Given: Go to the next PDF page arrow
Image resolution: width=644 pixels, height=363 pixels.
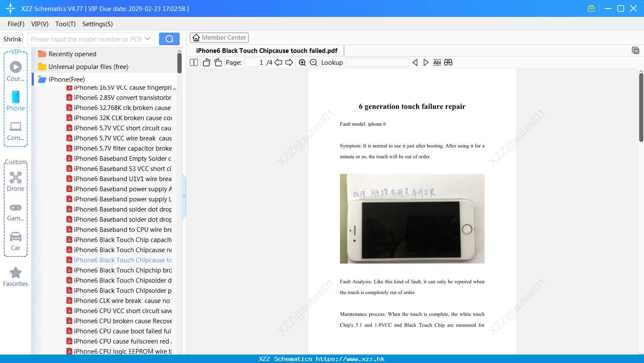Looking at the screenshot, I should [289, 63].
